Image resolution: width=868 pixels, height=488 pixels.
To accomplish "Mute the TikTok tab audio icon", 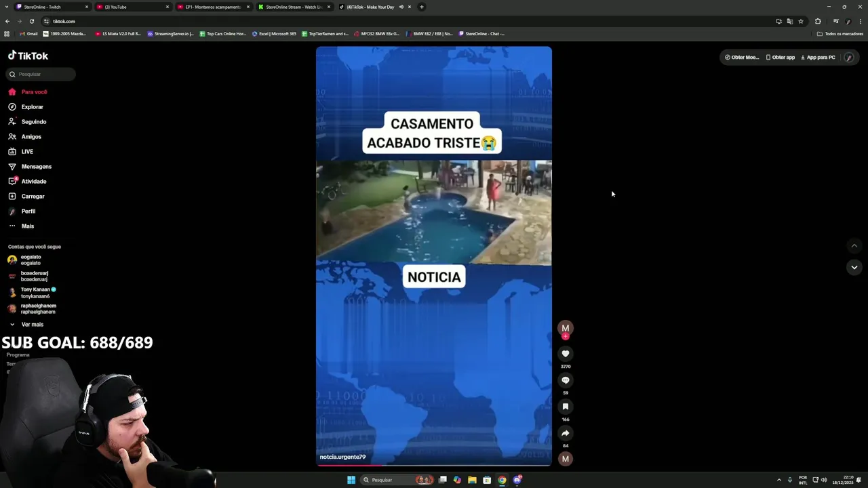I will [401, 7].
